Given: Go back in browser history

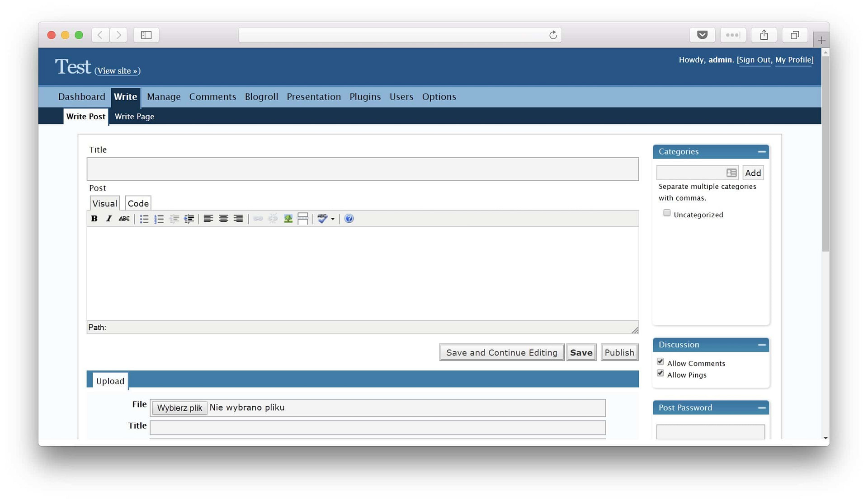Looking at the screenshot, I should coord(100,35).
